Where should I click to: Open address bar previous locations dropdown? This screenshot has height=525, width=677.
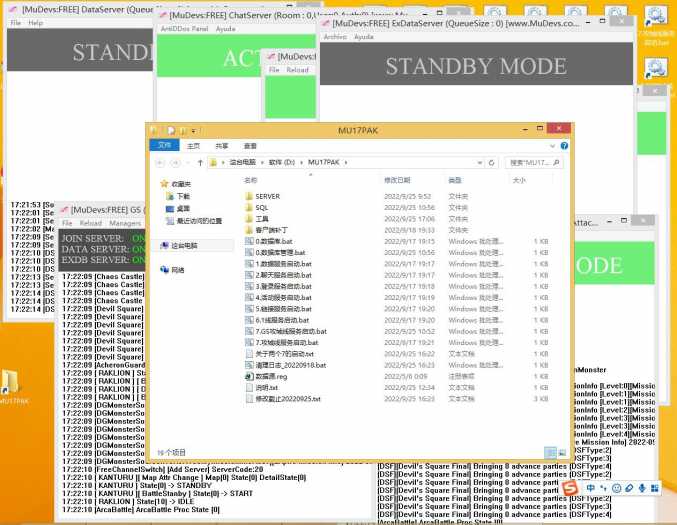click(479, 163)
